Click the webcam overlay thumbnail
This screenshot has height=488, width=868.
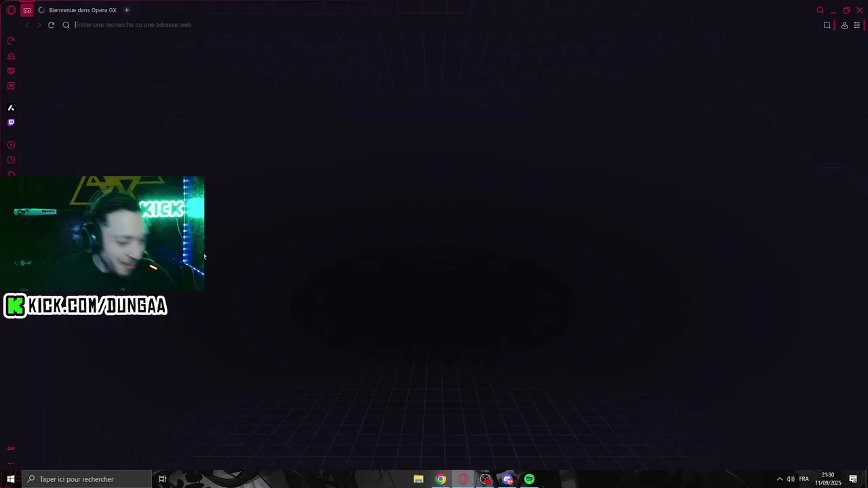point(102,234)
